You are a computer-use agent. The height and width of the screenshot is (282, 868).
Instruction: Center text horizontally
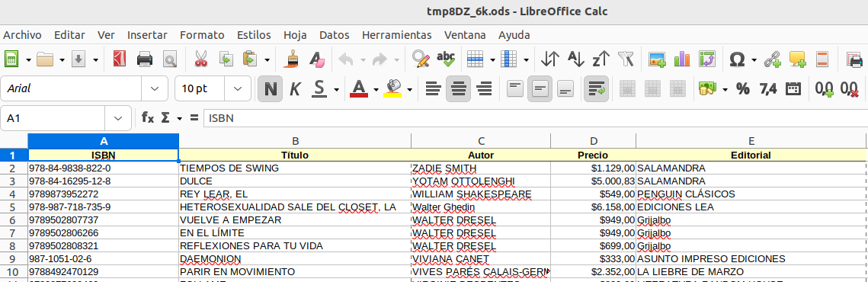click(458, 88)
